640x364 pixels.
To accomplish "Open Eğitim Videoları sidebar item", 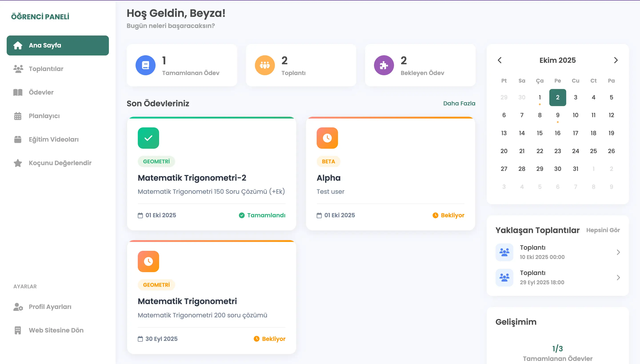I will click(x=54, y=140).
